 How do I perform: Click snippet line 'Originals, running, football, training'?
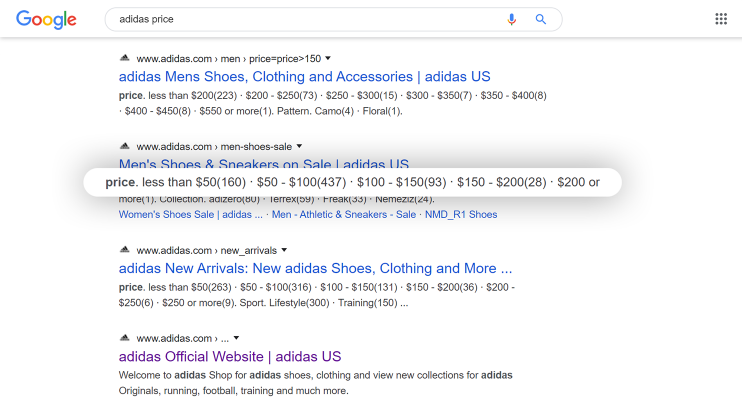pyautogui.click(x=233, y=391)
